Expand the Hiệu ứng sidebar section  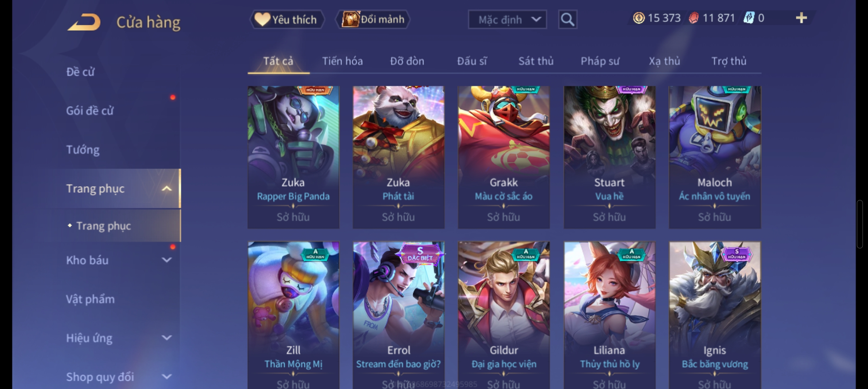(x=167, y=337)
